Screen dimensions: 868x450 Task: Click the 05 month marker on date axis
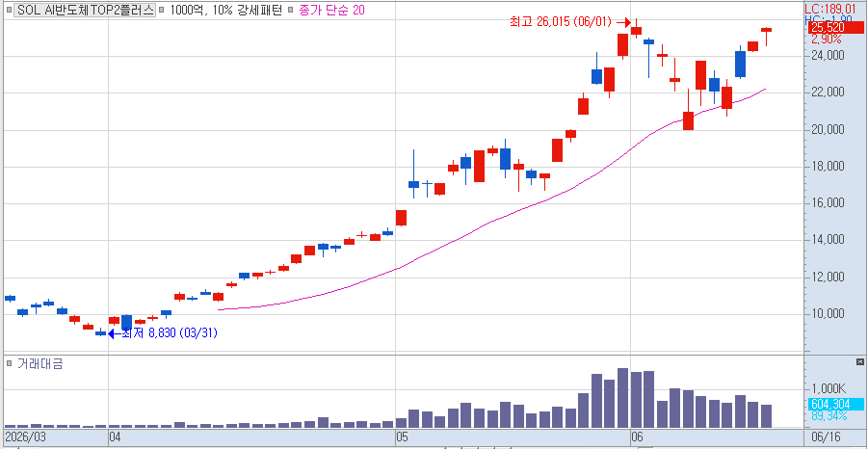click(402, 437)
